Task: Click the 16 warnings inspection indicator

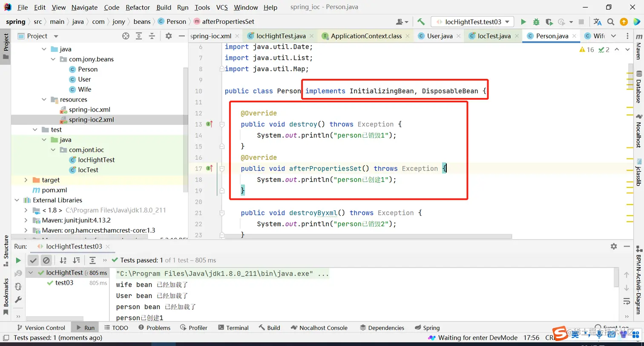Action: pyautogui.click(x=586, y=50)
